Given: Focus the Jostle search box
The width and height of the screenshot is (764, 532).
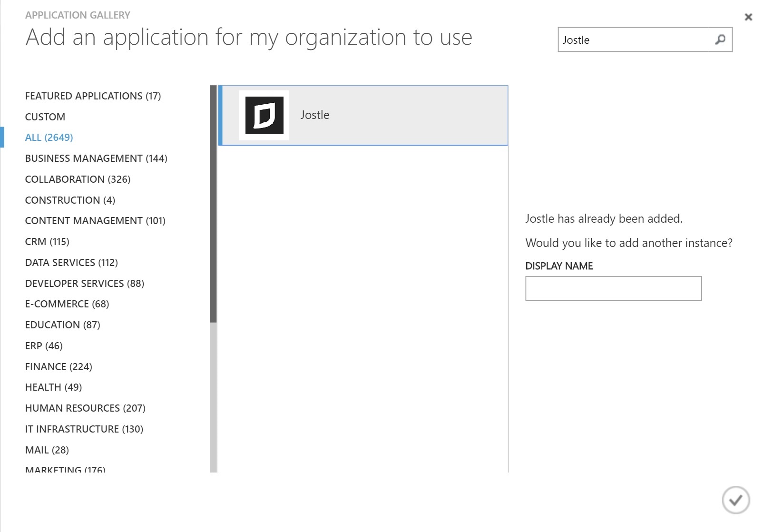Looking at the screenshot, I should (645, 39).
